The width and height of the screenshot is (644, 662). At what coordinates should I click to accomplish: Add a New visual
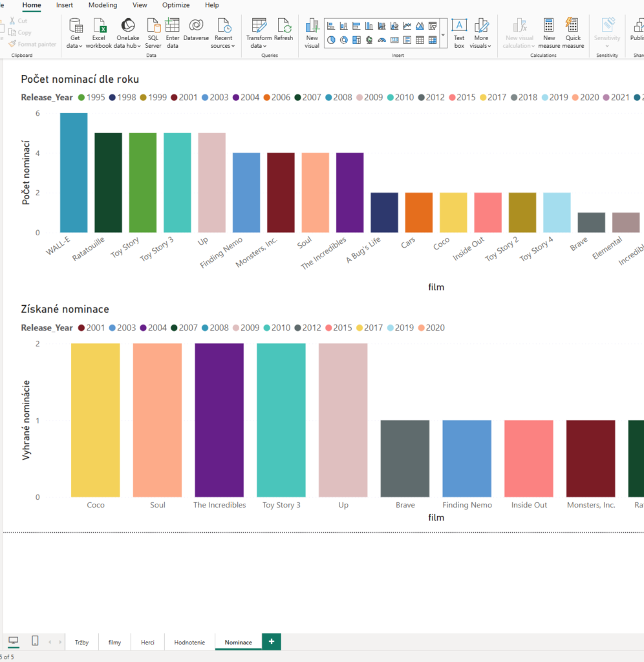pos(312,34)
